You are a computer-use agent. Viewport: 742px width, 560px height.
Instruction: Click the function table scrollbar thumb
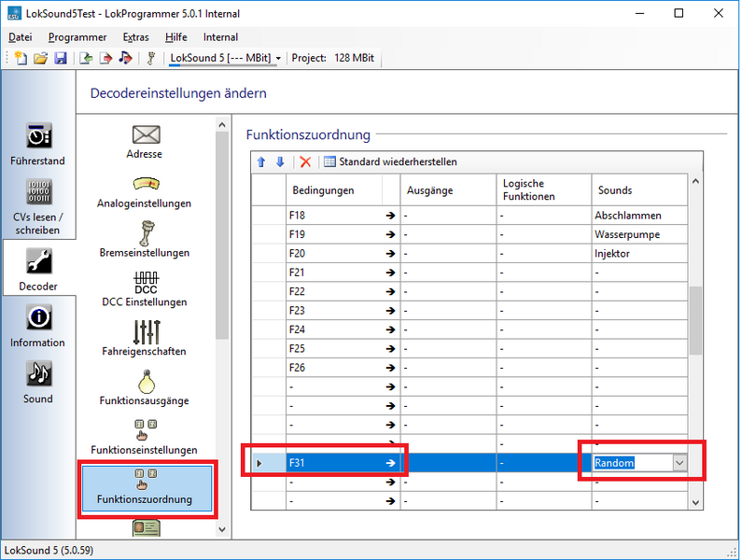695,320
